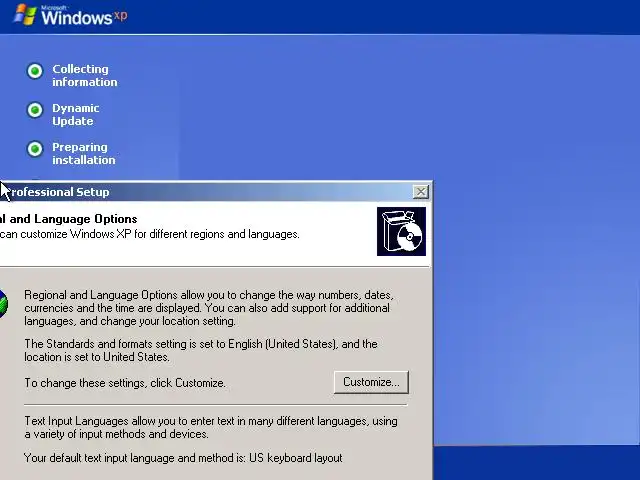The image size is (640, 480).
Task: Click the globe icon beside Regional options text
Action: (3, 304)
